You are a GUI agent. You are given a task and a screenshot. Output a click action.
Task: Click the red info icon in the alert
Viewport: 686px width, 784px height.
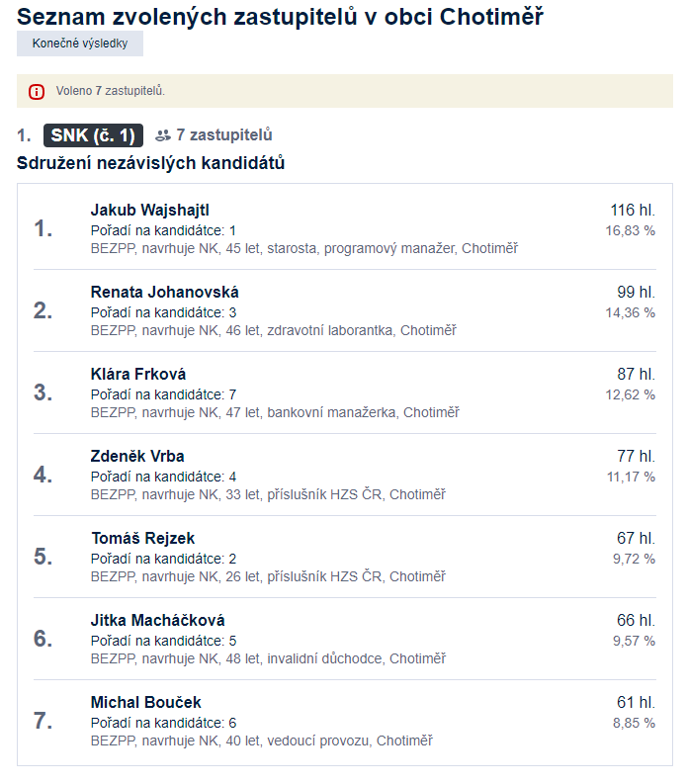pos(37,91)
